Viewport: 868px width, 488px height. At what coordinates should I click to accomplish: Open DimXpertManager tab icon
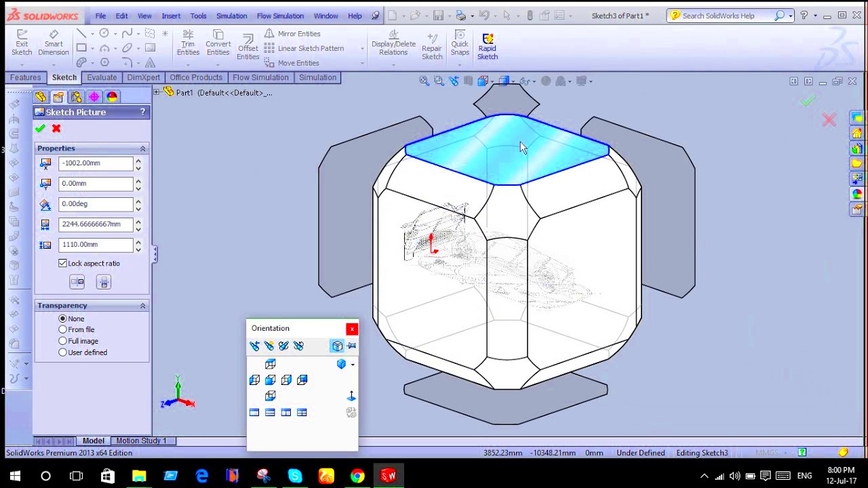point(94,97)
